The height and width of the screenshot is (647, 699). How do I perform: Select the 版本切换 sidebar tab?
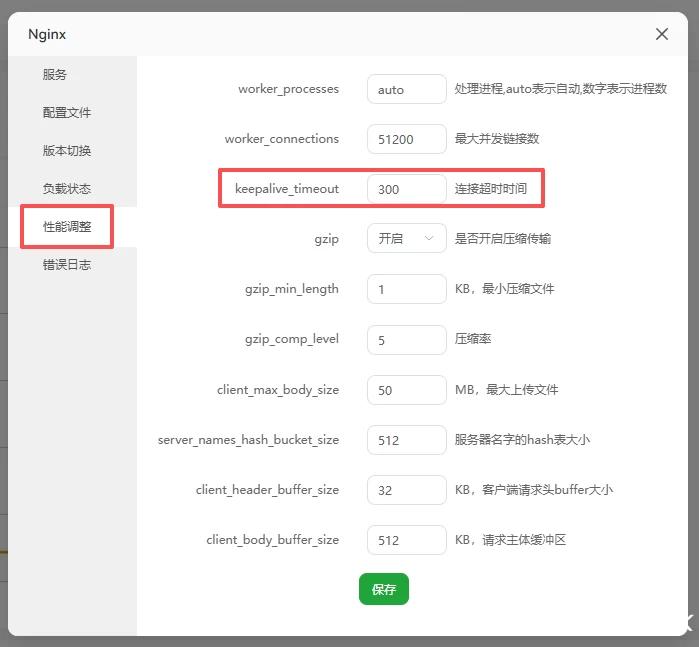click(67, 151)
